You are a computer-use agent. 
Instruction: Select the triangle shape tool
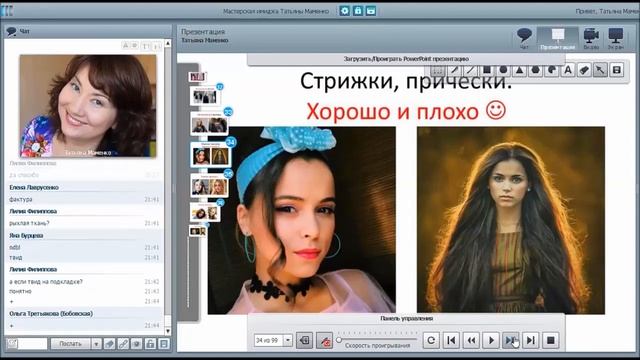pos(519,70)
